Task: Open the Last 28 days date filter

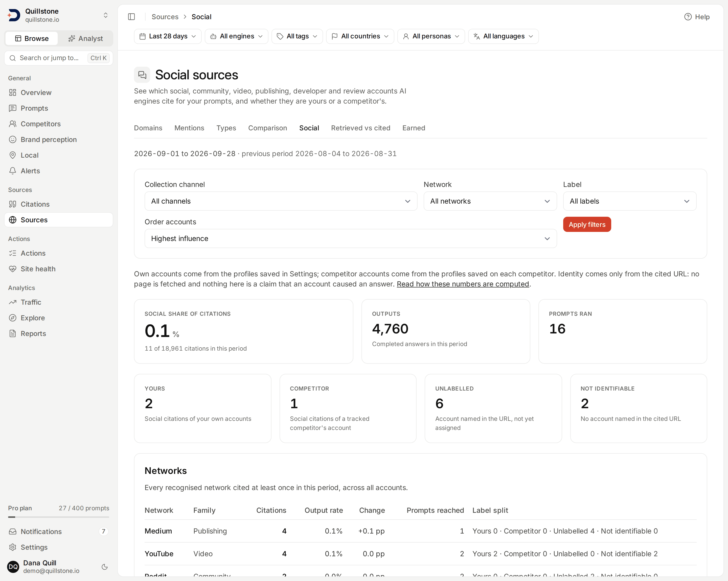Action: tap(168, 36)
